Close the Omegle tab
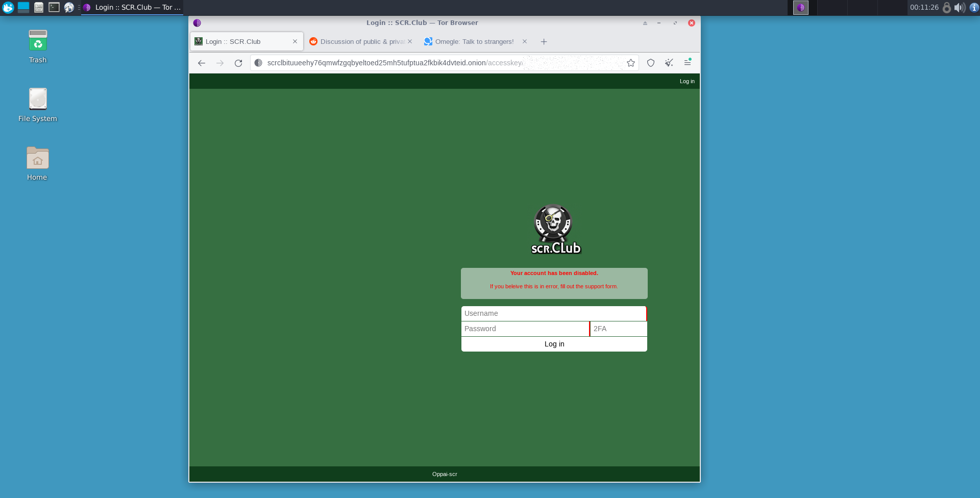This screenshot has height=498, width=980. [525, 41]
